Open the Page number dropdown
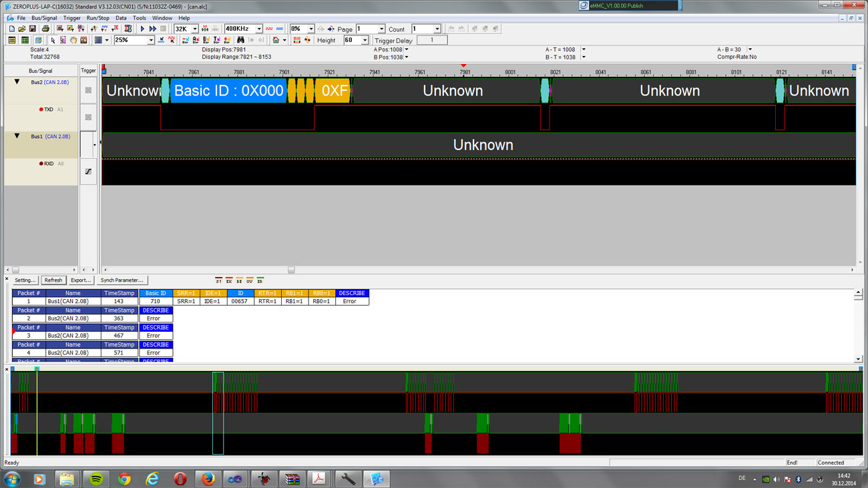 click(381, 29)
